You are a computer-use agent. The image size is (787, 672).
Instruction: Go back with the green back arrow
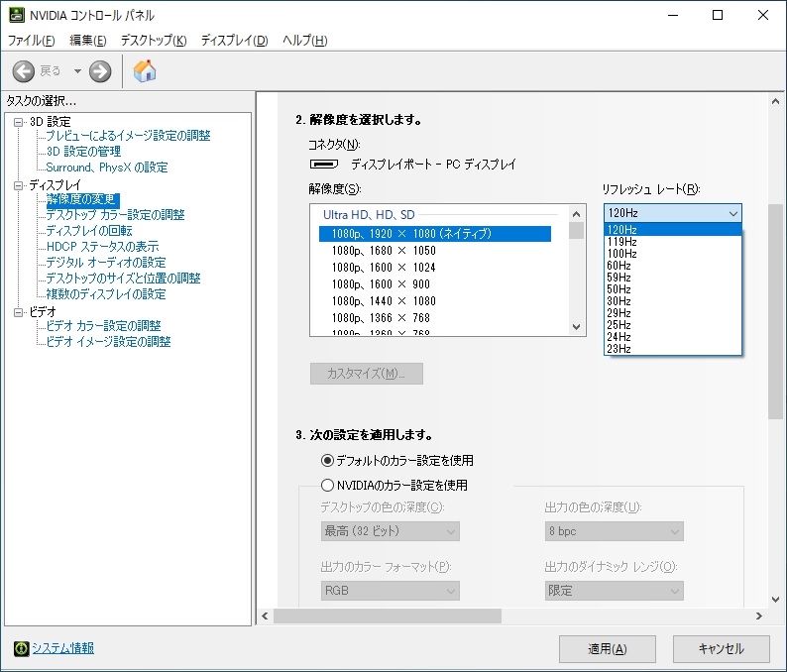(24, 71)
